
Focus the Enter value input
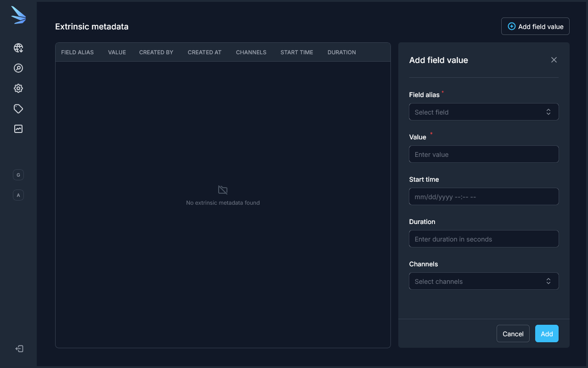(484, 154)
